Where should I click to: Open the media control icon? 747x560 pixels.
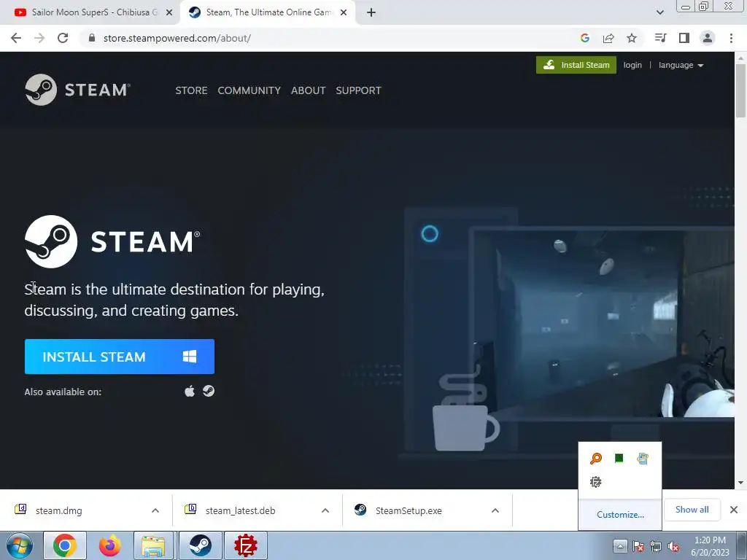660,38
